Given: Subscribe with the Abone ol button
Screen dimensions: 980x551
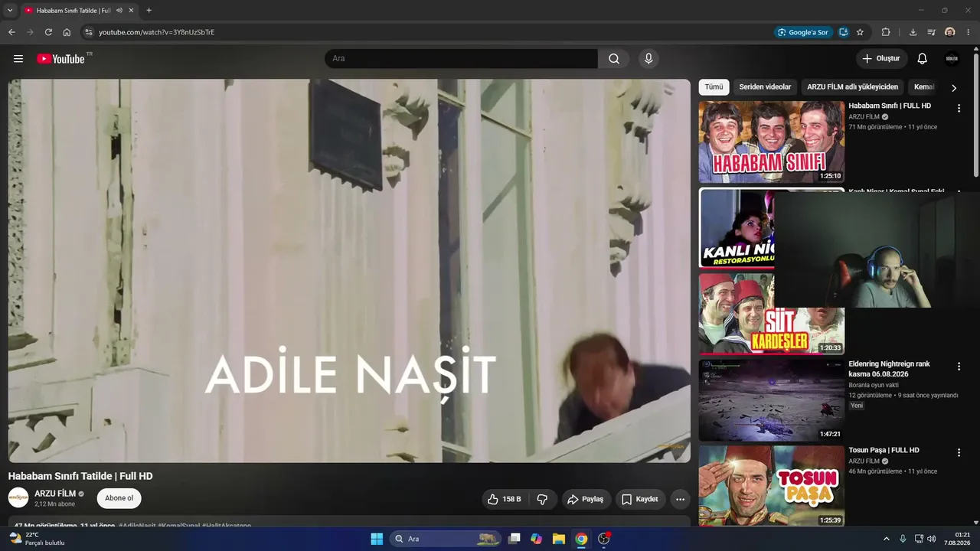Looking at the screenshot, I should click(119, 498).
